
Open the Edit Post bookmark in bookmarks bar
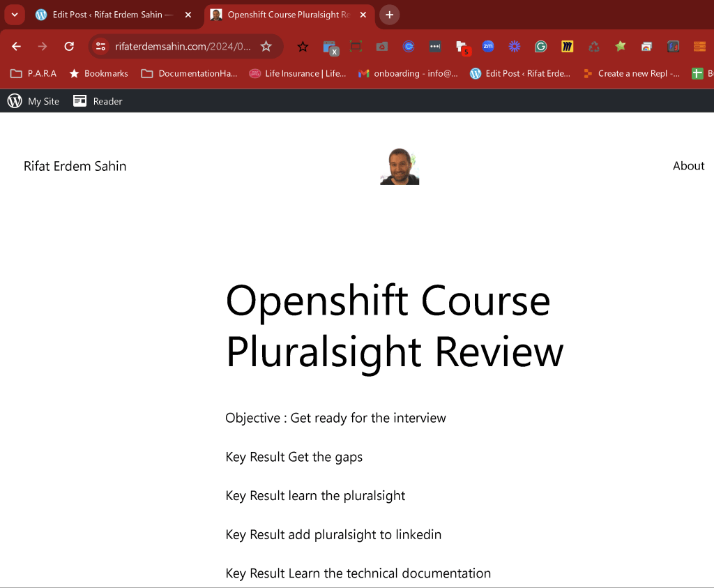point(520,73)
